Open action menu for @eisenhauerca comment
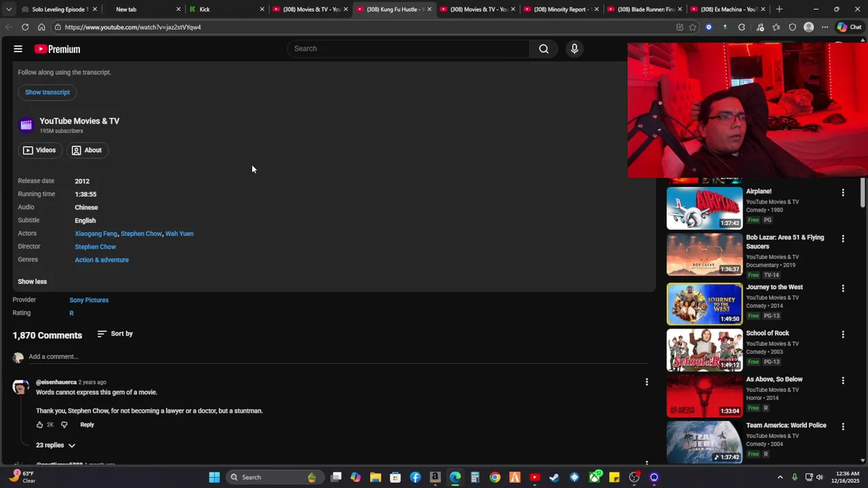 tap(647, 382)
